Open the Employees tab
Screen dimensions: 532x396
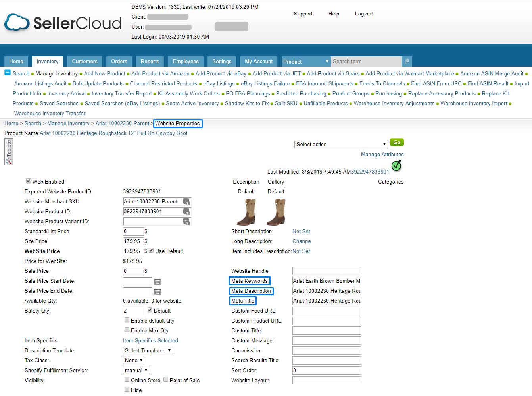186,62
